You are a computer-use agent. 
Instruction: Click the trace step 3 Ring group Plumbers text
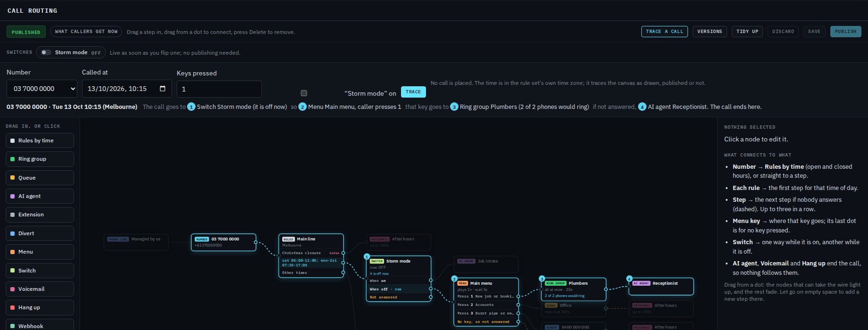pyautogui.click(x=524, y=107)
